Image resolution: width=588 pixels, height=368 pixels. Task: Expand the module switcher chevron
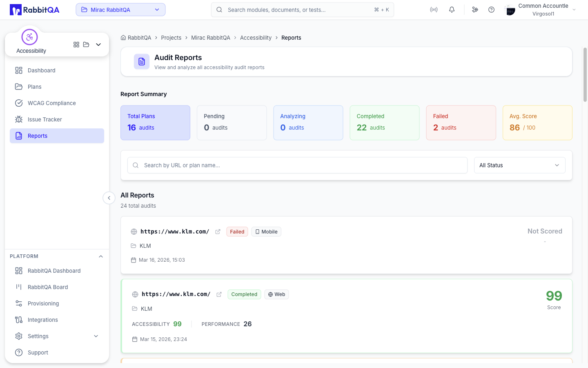[x=98, y=45]
